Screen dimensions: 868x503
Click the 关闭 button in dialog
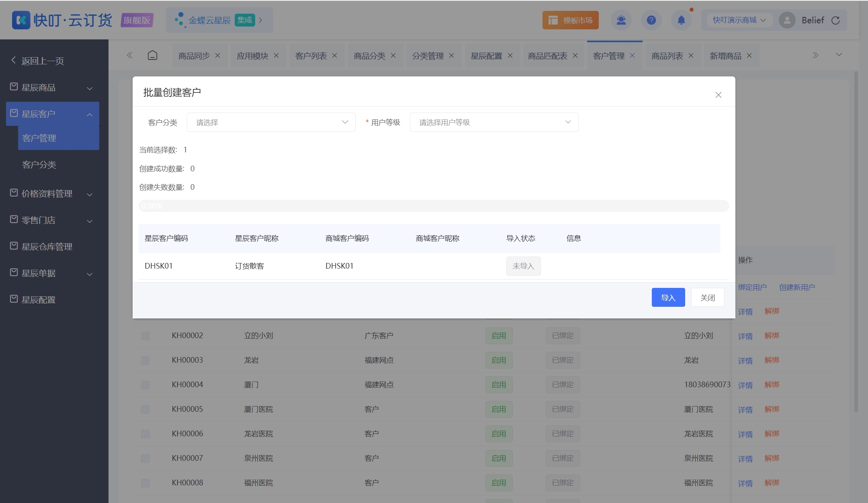tap(707, 298)
